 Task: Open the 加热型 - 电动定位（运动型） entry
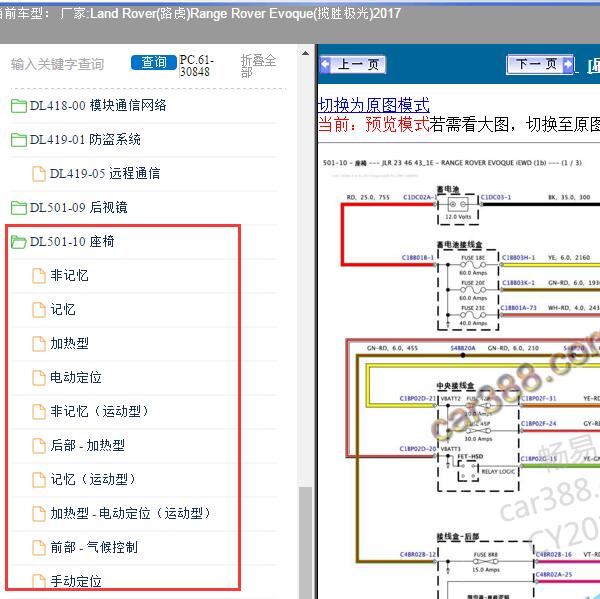point(131,514)
